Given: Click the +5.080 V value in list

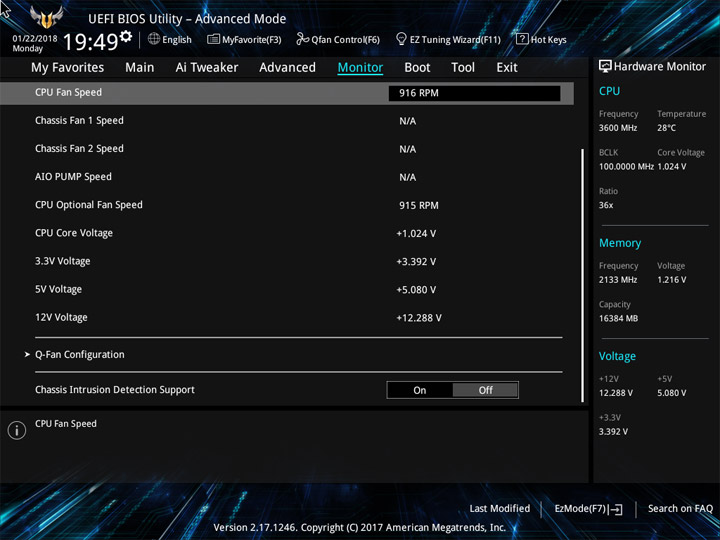Looking at the screenshot, I should pyautogui.click(x=416, y=290).
